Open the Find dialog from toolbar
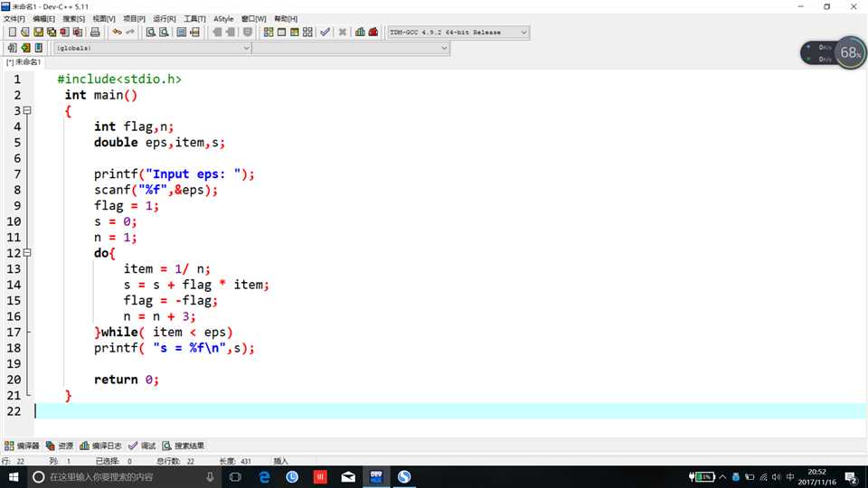Viewport: 868px width, 488px height. click(x=151, y=33)
